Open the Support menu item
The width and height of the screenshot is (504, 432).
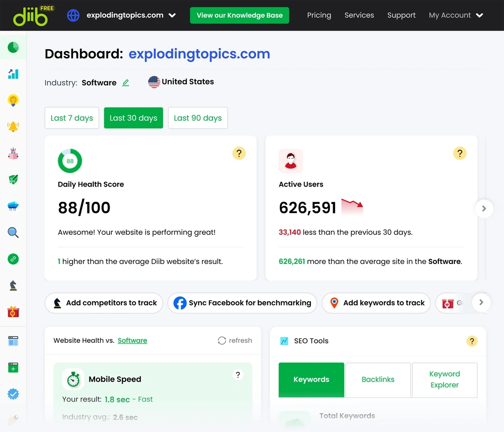tap(402, 15)
